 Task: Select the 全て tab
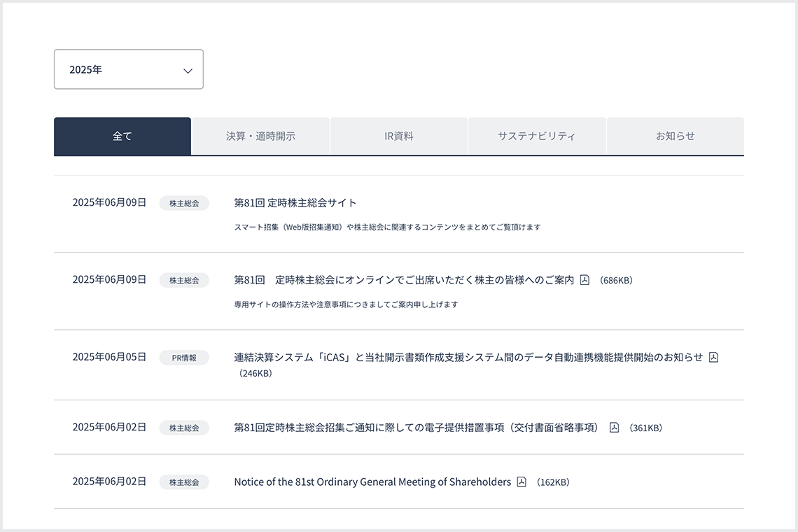click(122, 136)
